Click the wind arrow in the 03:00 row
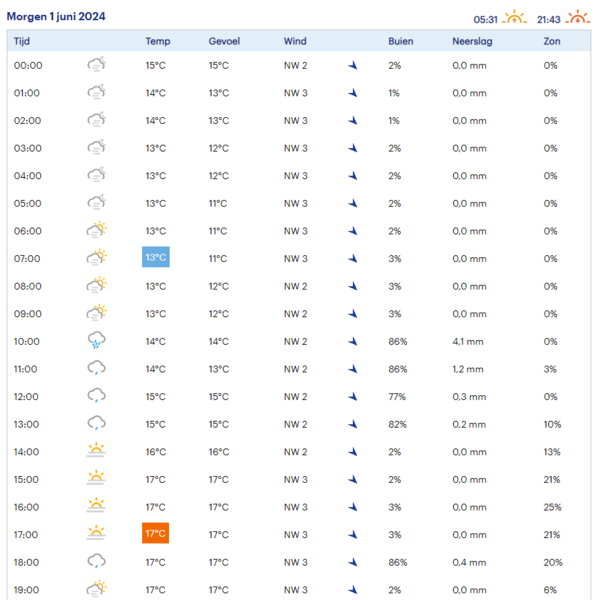Viewport: 598px width, 600px height. click(x=353, y=148)
